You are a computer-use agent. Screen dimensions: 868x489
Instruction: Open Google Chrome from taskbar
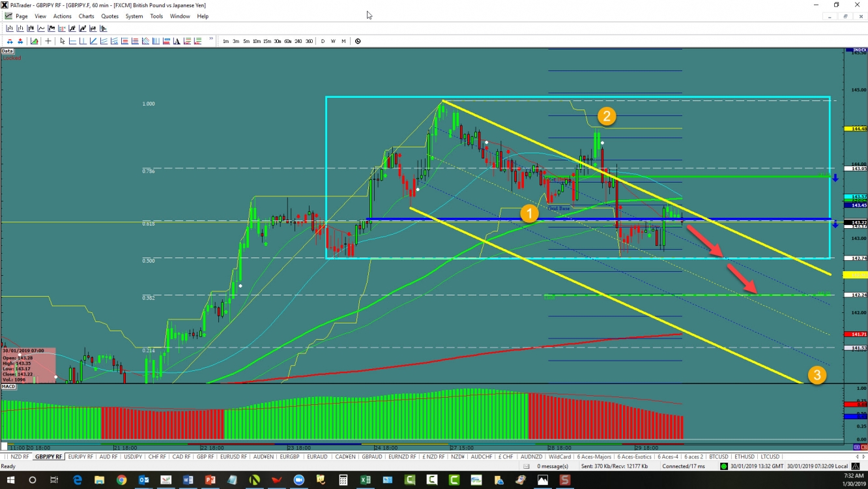coord(121,481)
